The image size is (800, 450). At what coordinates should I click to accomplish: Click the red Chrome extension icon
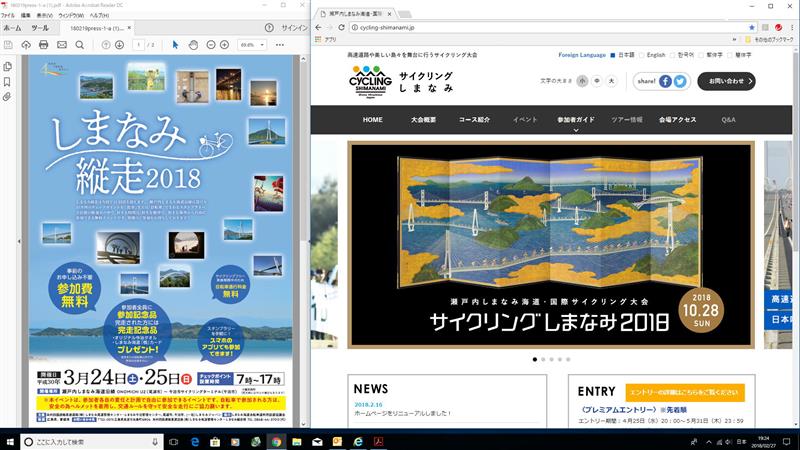[x=779, y=28]
